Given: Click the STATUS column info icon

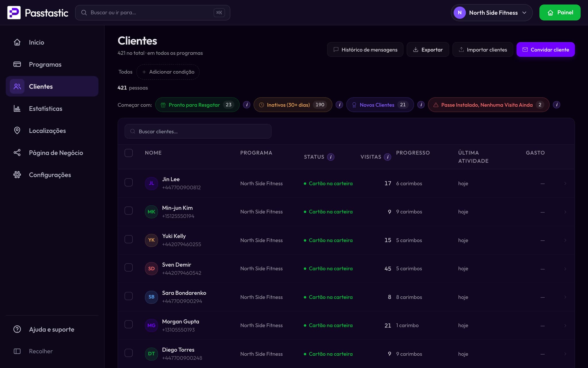Looking at the screenshot, I should point(331,157).
